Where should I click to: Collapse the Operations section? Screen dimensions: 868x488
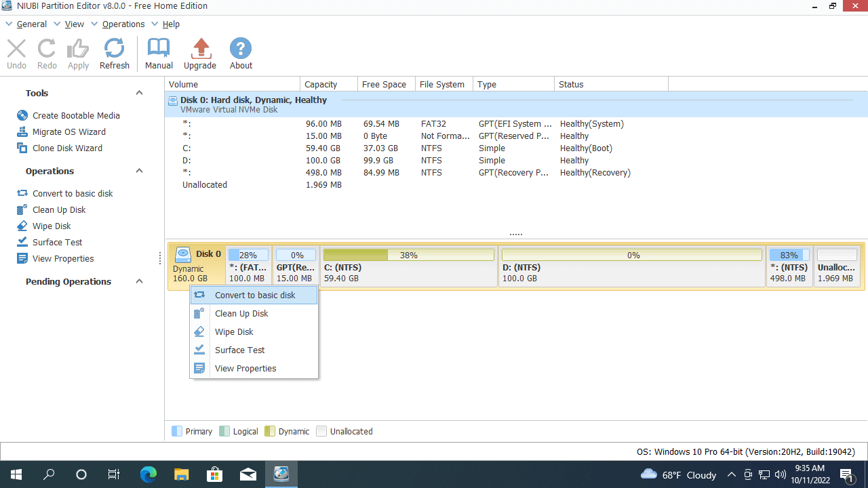(x=139, y=171)
